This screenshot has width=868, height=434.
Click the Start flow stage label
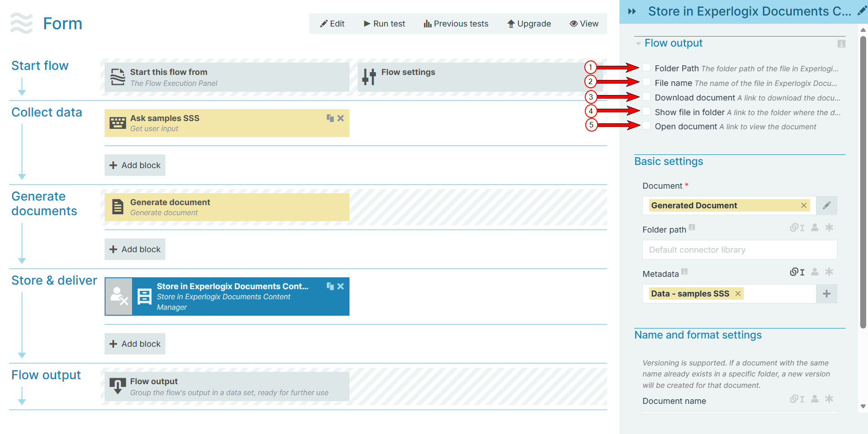pos(40,66)
